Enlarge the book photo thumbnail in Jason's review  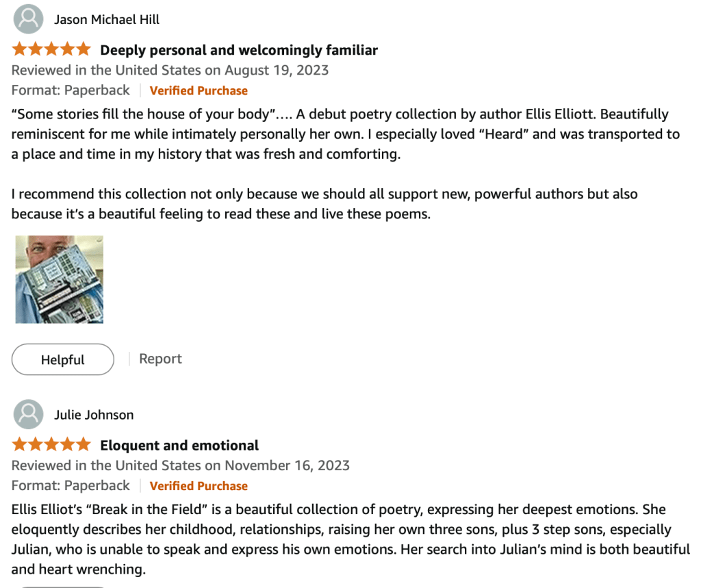(60, 279)
